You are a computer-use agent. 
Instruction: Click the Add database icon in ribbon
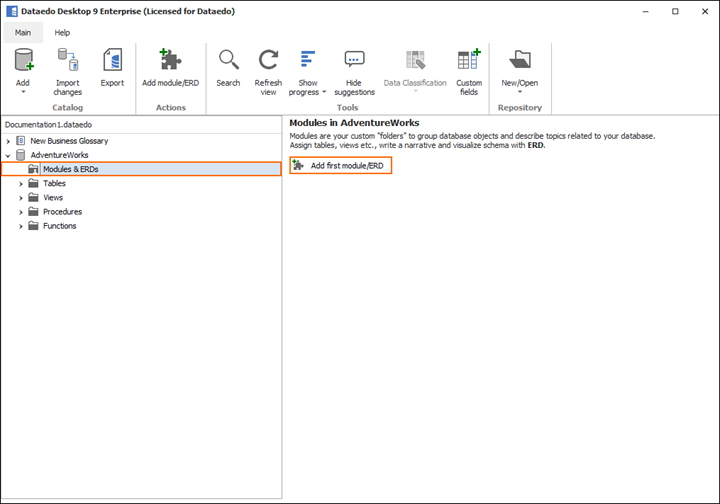(23, 62)
